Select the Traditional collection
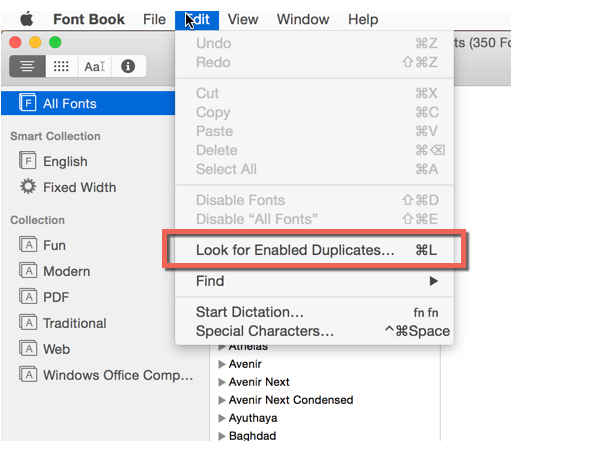The height and width of the screenshot is (469, 597). [75, 323]
